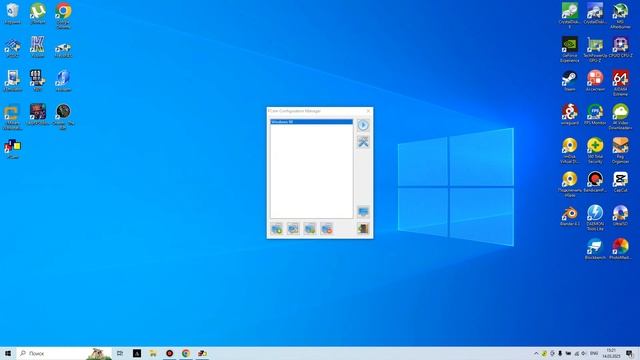Click the third bottom icon in PCem manager

coord(310,229)
